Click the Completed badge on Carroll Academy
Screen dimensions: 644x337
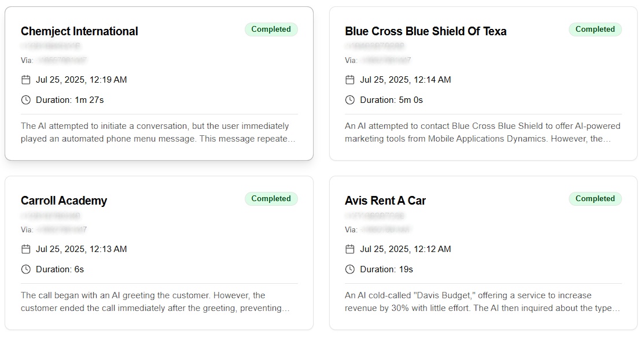tap(271, 198)
